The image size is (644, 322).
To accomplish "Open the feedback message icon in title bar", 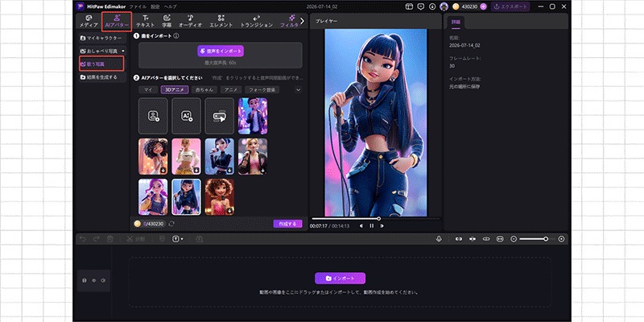I will tap(420, 6).
